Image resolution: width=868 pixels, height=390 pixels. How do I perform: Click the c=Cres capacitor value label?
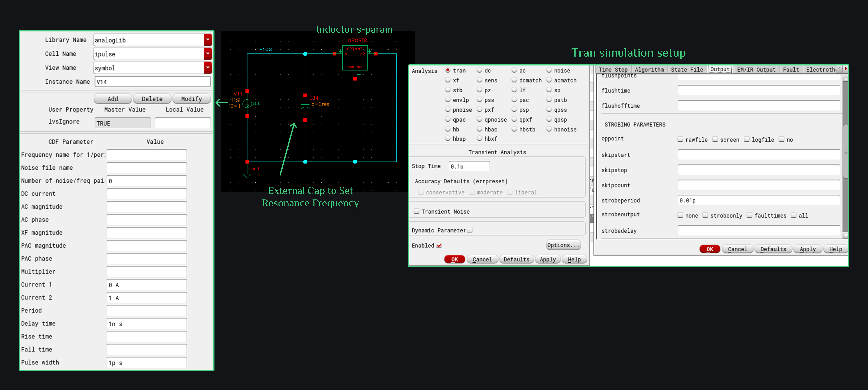[x=320, y=104]
